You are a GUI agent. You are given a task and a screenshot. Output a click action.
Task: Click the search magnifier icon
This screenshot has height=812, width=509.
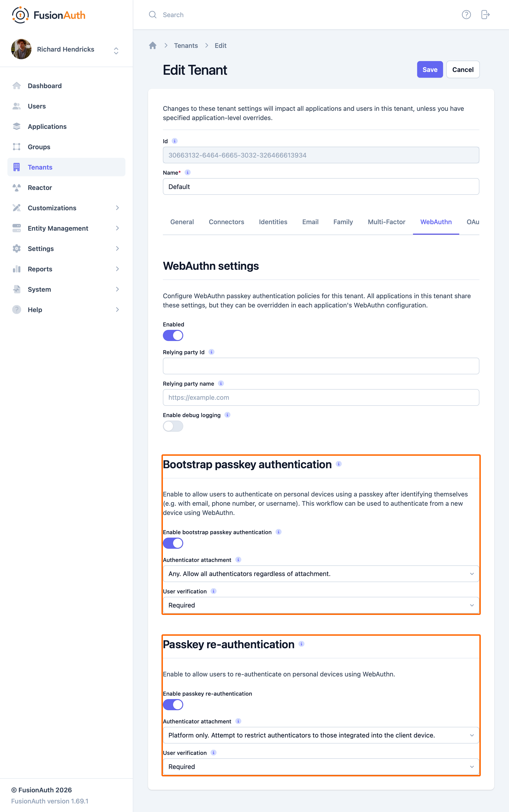pos(152,15)
